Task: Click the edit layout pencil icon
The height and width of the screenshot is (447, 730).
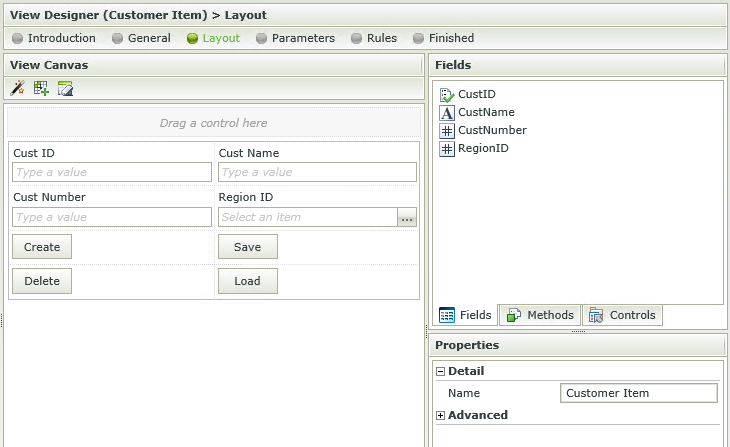Action: 65,88
